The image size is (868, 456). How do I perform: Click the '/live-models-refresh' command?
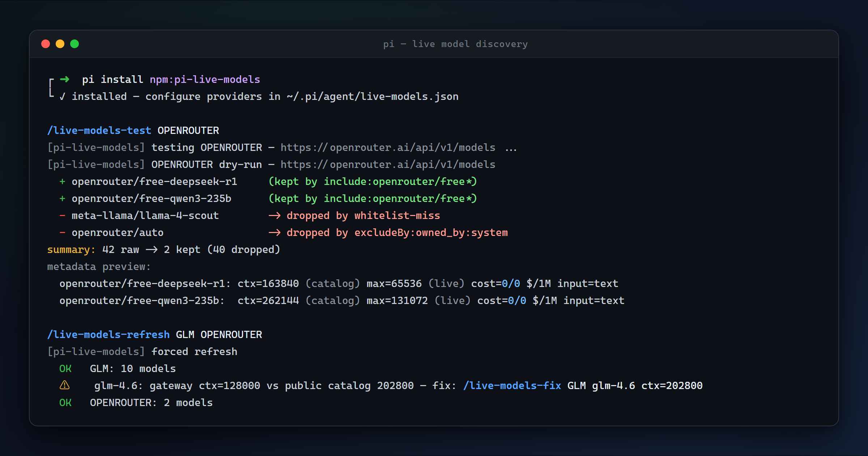click(109, 335)
